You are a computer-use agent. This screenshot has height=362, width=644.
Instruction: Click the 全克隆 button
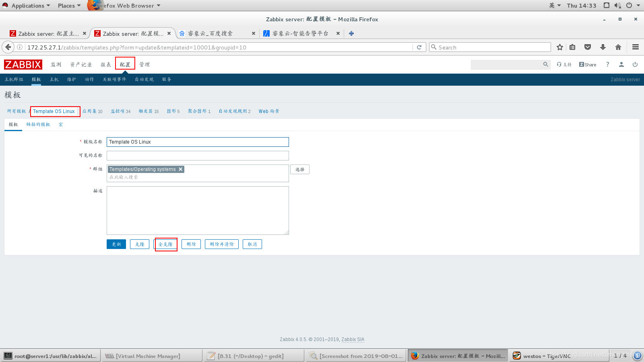coord(165,244)
